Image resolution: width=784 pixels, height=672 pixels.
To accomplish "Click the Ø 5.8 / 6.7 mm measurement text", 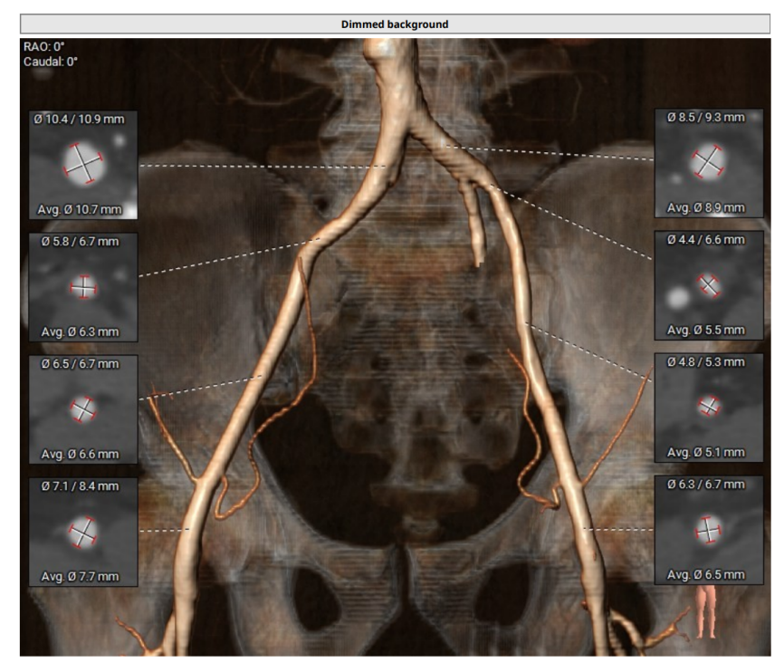I will point(80,242).
